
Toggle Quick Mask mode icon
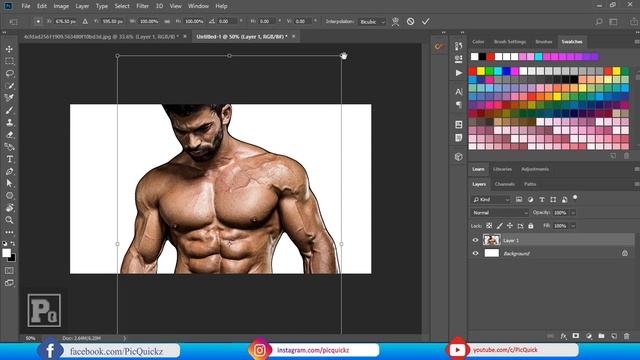[x=9, y=271]
